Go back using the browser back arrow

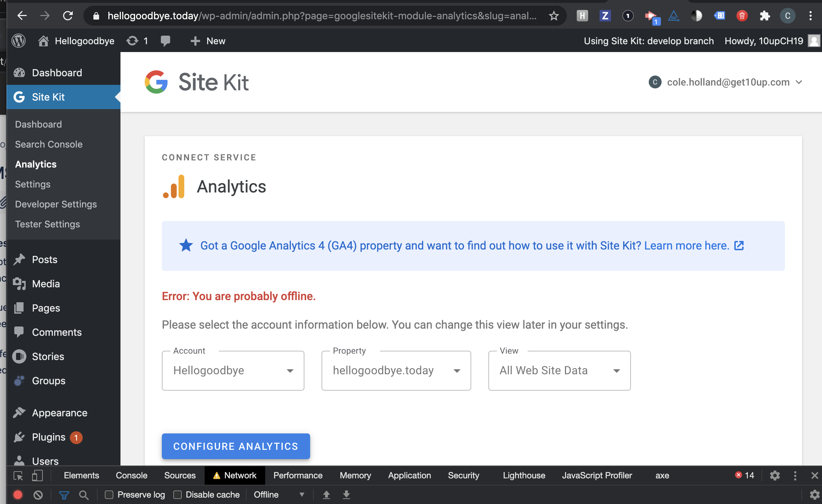pyautogui.click(x=22, y=16)
